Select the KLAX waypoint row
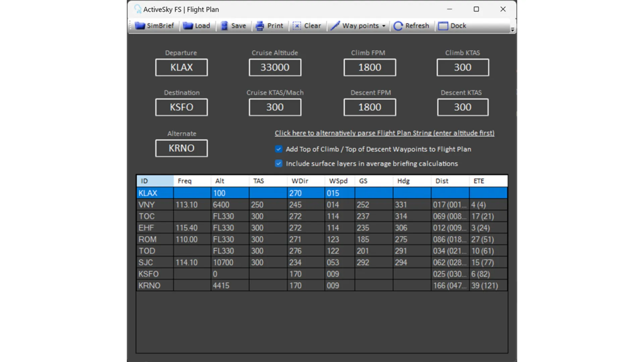Viewport: 644px width, 362px height. click(x=322, y=193)
